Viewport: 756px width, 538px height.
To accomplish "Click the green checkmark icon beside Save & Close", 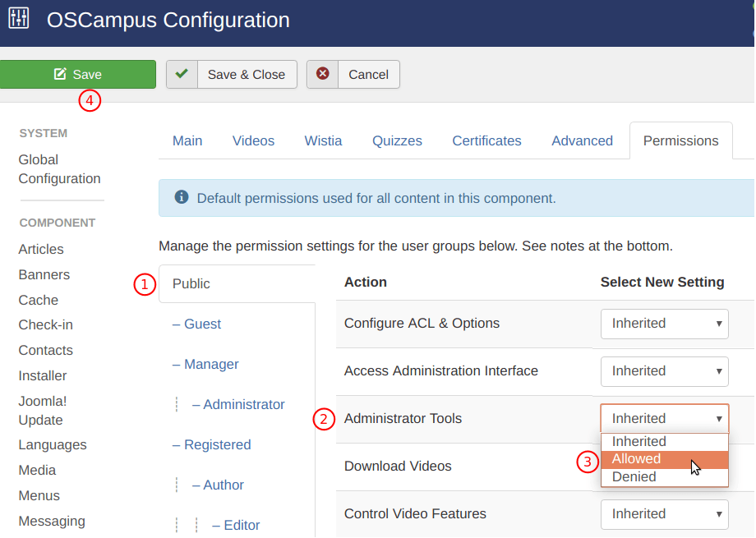I will point(182,74).
